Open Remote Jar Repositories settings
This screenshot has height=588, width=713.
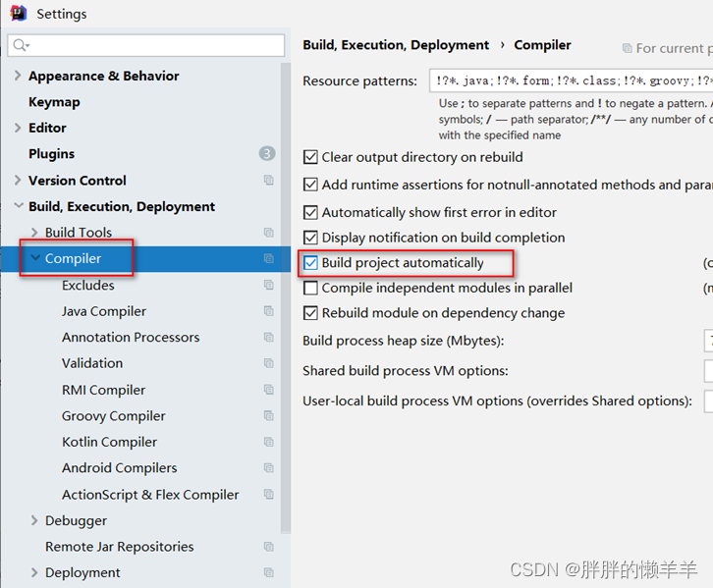coord(120,547)
